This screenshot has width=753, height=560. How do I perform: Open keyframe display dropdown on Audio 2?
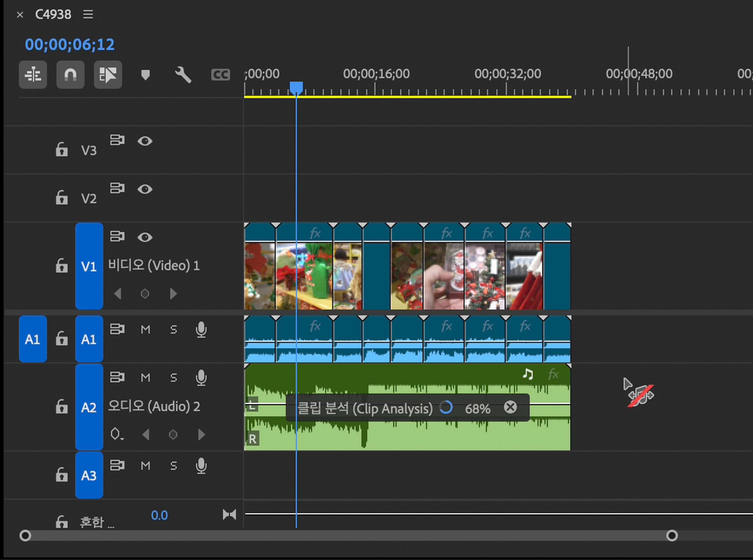[x=116, y=434]
